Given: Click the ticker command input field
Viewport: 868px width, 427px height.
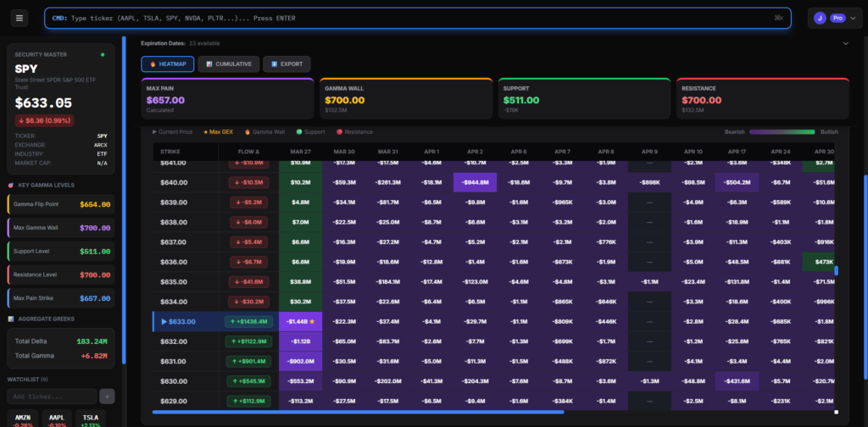Looking at the screenshot, I should [x=418, y=19].
